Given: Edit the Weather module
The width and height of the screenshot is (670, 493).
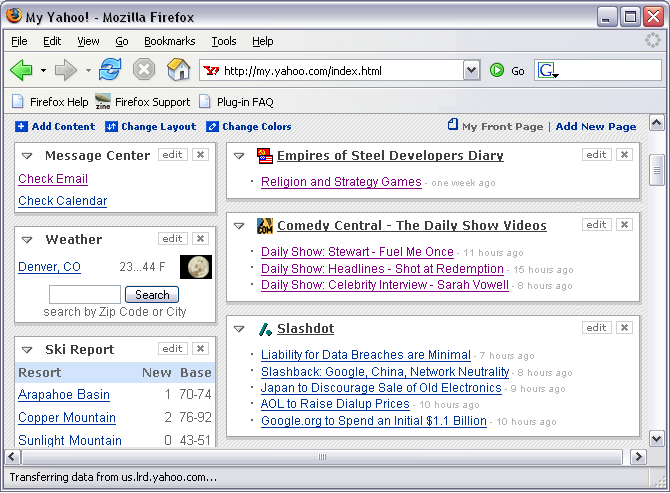Looking at the screenshot, I should click(173, 238).
